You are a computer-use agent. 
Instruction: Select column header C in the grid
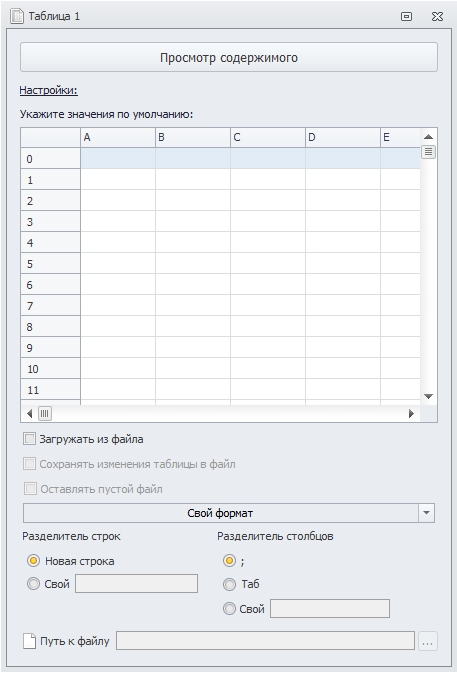click(268, 137)
